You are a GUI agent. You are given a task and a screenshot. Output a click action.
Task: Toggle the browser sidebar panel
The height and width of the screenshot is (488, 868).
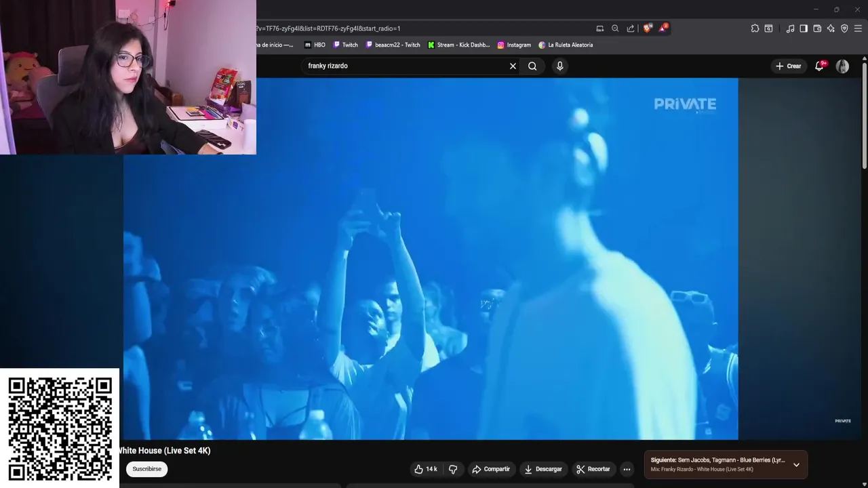tap(804, 28)
